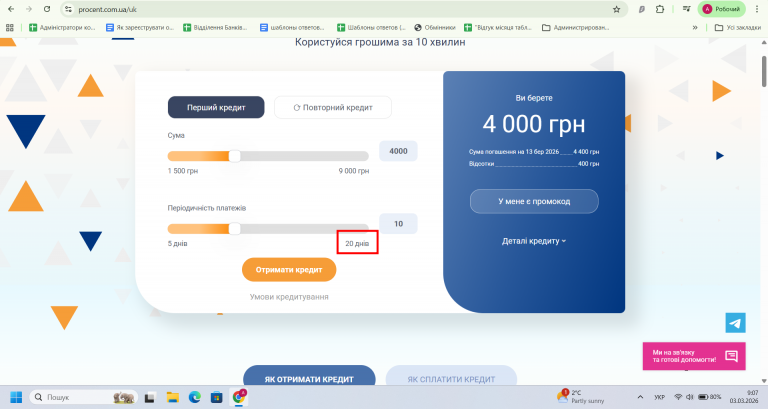Screen dimensions: 768x409
Task: Reload the procent.com.ua page
Action: pos(47,9)
